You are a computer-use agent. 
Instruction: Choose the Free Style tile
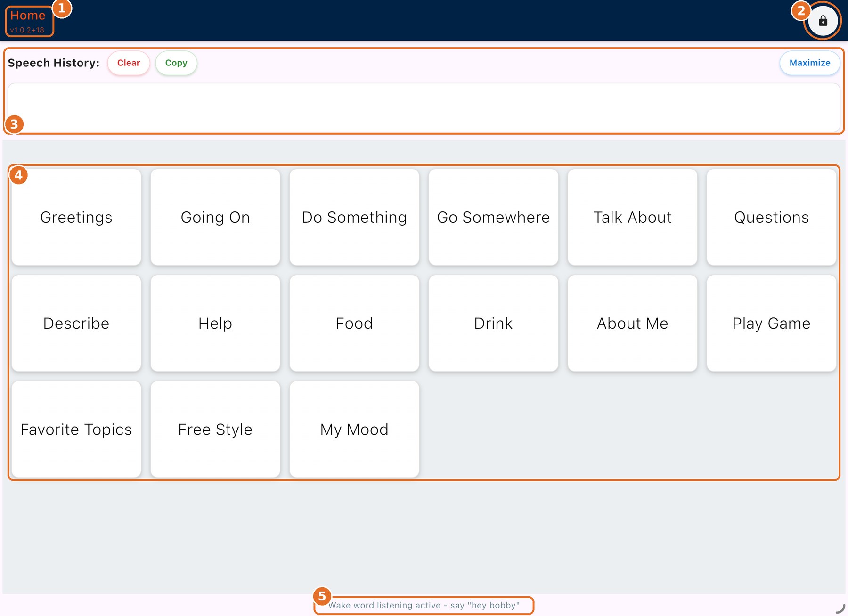pyautogui.click(x=215, y=429)
